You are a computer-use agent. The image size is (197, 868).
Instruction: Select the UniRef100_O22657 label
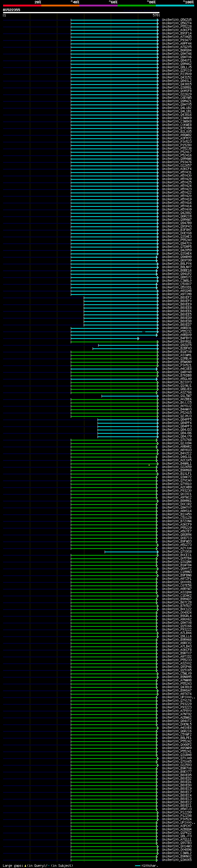pyautogui.click(x=177, y=165)
